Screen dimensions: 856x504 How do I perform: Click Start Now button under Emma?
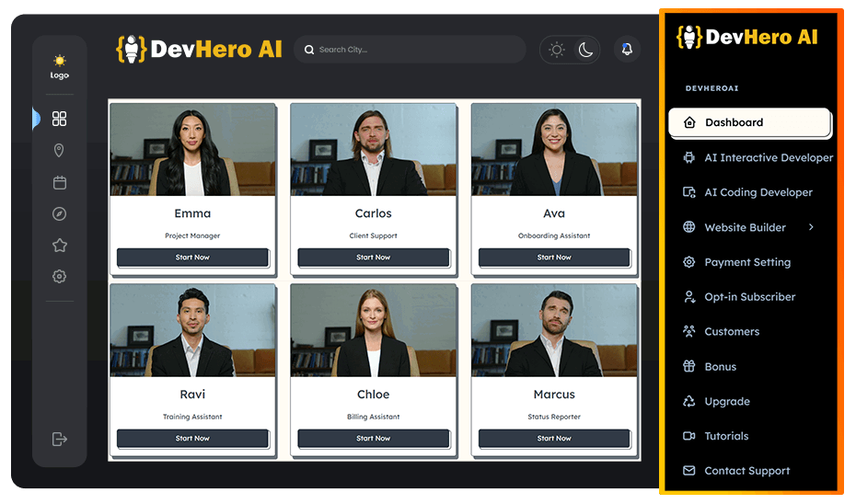coord(192,258)
